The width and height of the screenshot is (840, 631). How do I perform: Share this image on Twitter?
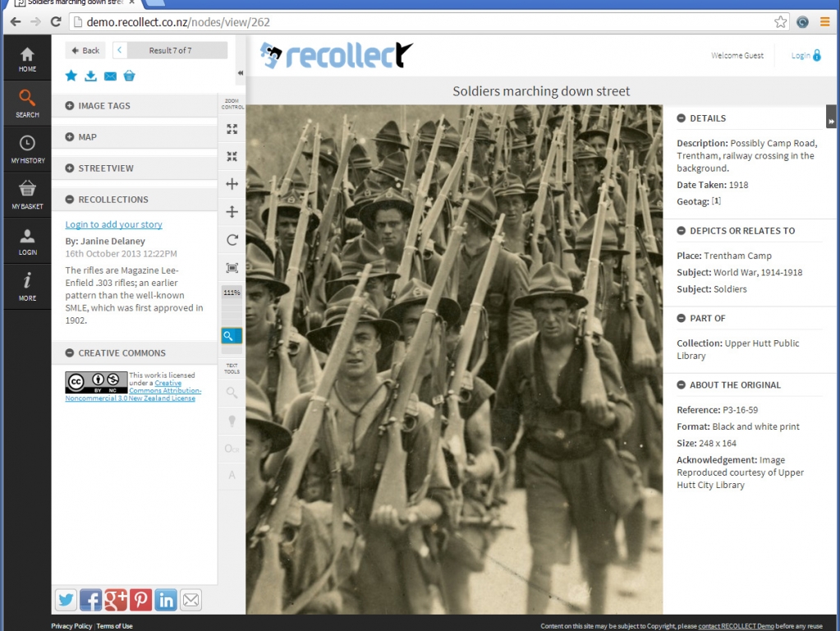(x=66, y=600)
